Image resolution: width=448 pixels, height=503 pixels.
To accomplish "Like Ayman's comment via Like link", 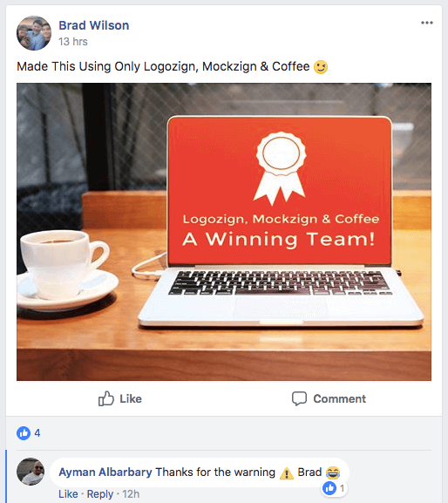I will [x=68, y=494].
